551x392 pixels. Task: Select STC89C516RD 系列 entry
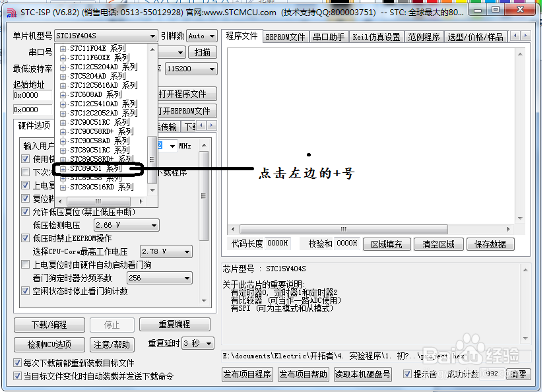102,187
